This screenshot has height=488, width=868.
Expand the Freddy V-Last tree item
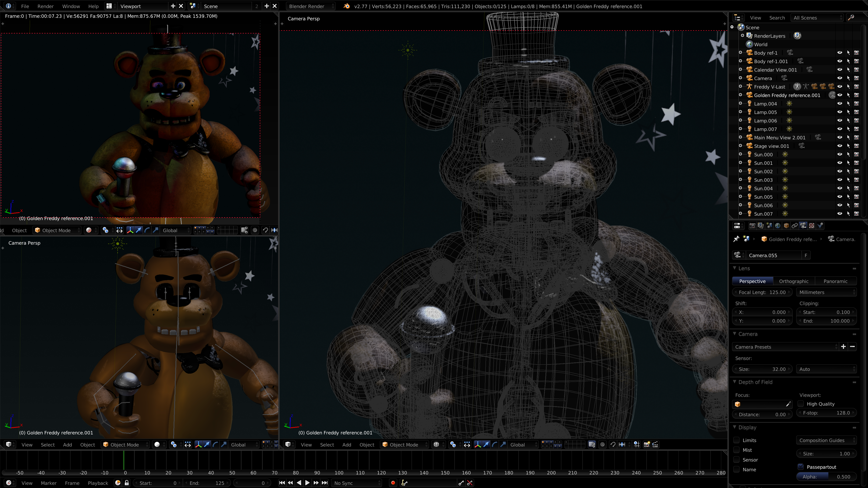[x=740, y=87]
